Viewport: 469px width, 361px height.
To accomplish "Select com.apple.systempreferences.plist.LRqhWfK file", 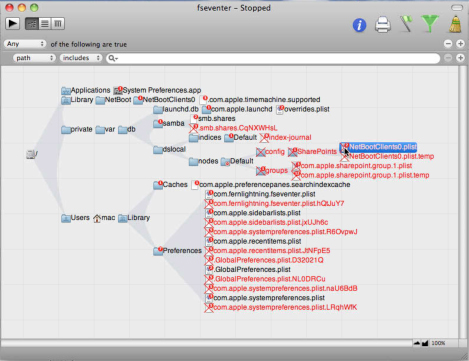I will [281, 307].
